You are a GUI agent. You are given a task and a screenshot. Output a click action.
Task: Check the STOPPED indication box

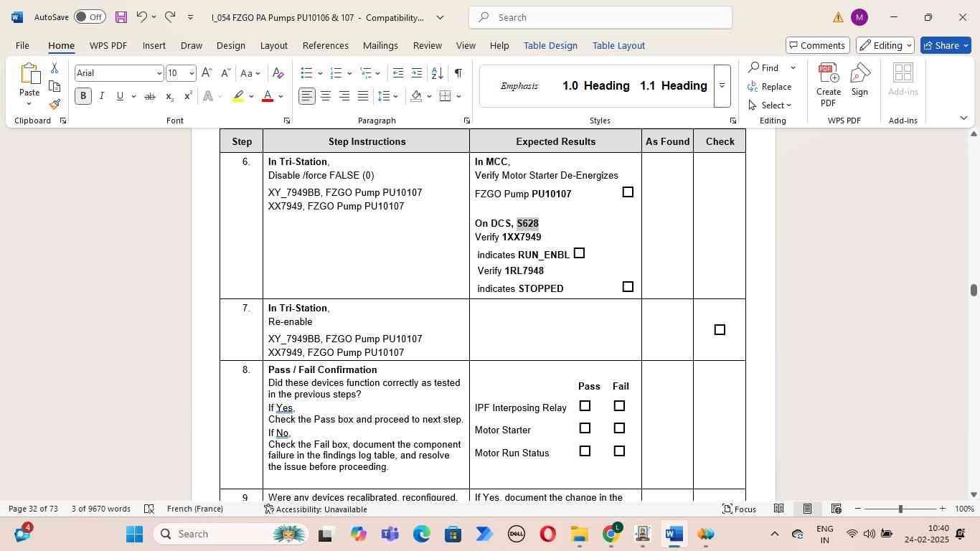click(628, 287)
